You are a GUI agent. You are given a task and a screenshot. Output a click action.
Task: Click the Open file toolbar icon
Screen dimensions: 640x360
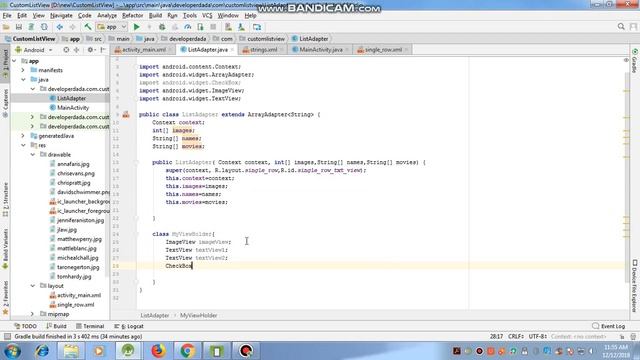point(6,27)
